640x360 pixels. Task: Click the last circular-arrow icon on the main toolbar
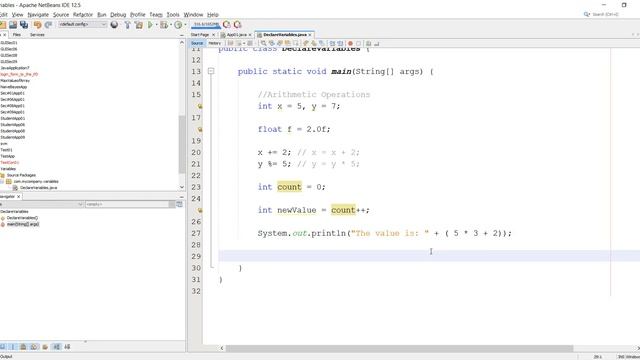[x=238, y=24]
